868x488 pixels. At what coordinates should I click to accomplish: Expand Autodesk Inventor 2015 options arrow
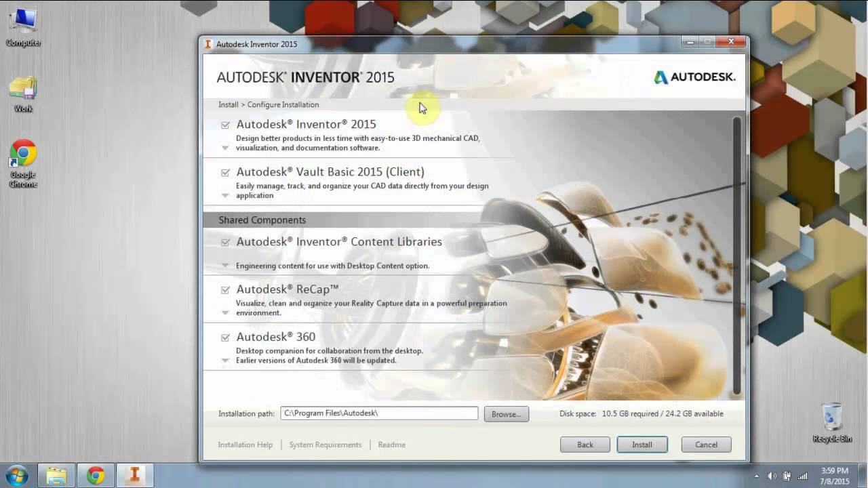[225, 148]
